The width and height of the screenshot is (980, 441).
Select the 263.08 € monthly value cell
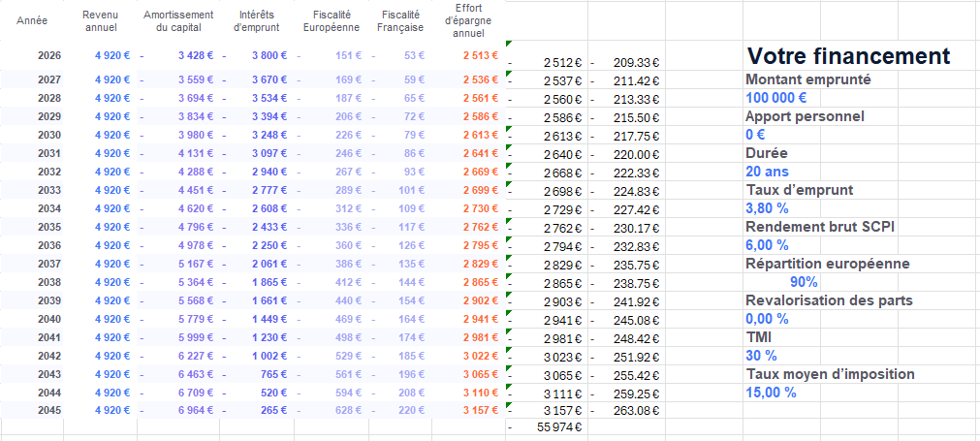(636, 409)
